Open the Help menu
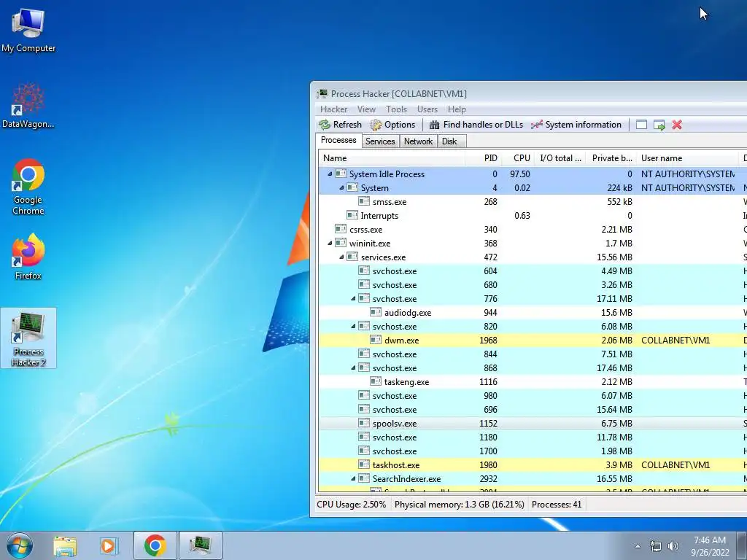This screenshot has height=560, width=747. point(457,109)
